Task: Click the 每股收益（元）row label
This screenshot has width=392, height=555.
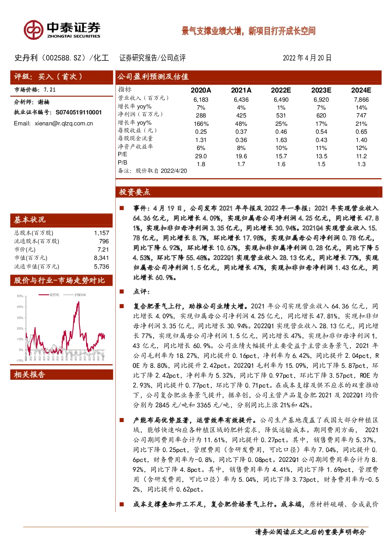Action: pos(138,130)
